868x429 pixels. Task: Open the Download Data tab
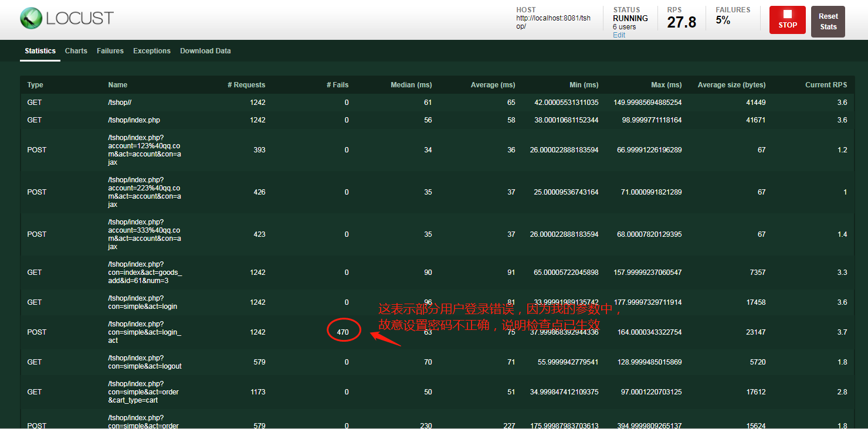205,51
